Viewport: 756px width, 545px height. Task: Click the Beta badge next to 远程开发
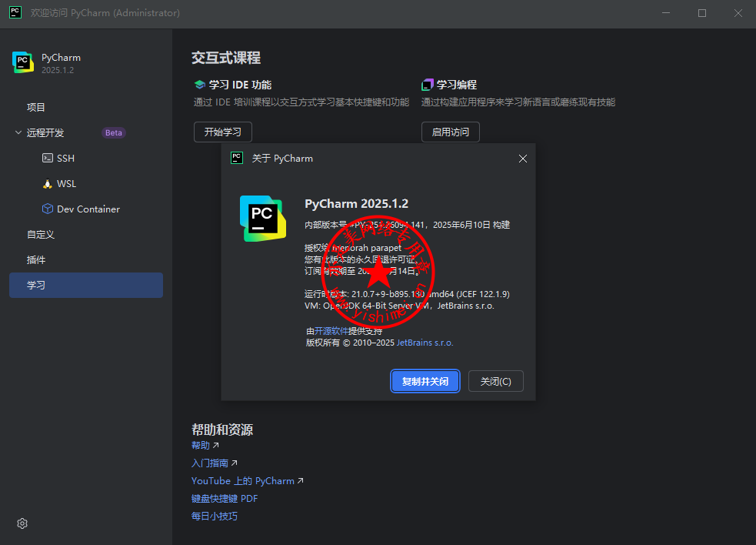click(114, 132)
